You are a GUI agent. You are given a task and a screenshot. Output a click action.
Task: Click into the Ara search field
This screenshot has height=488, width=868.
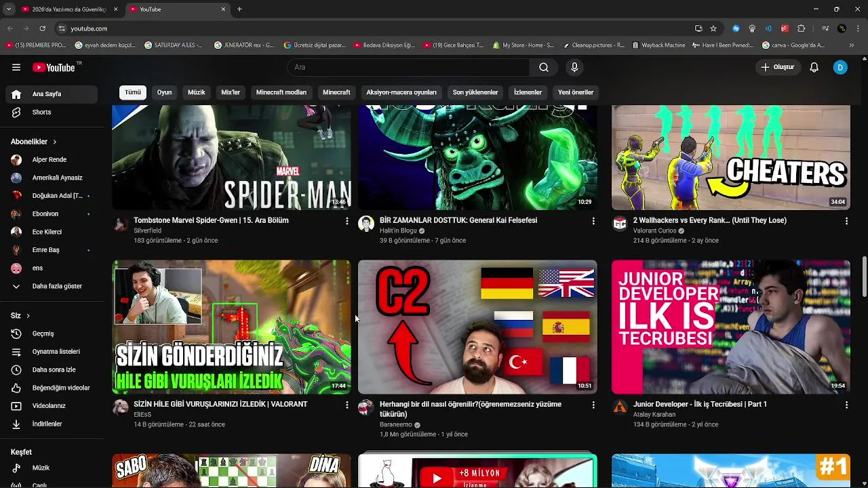click(x=408, y=67)
